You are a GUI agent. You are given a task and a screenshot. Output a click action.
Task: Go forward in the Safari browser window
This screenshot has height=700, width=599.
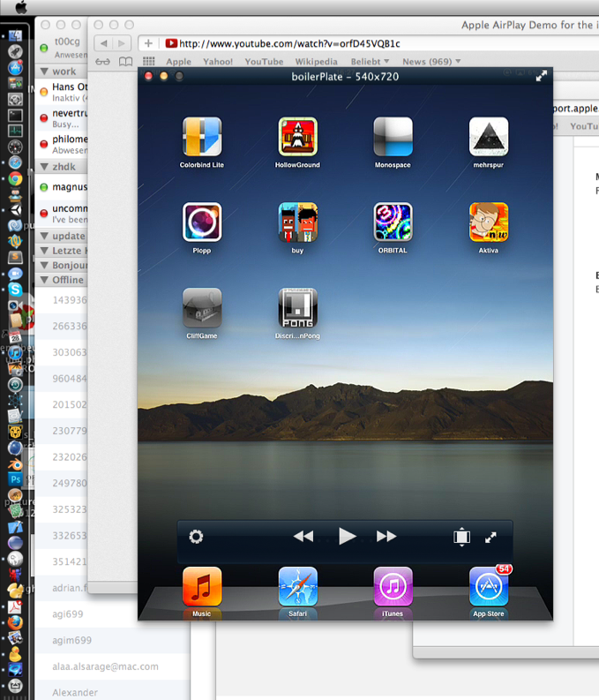tap(122, 43)
